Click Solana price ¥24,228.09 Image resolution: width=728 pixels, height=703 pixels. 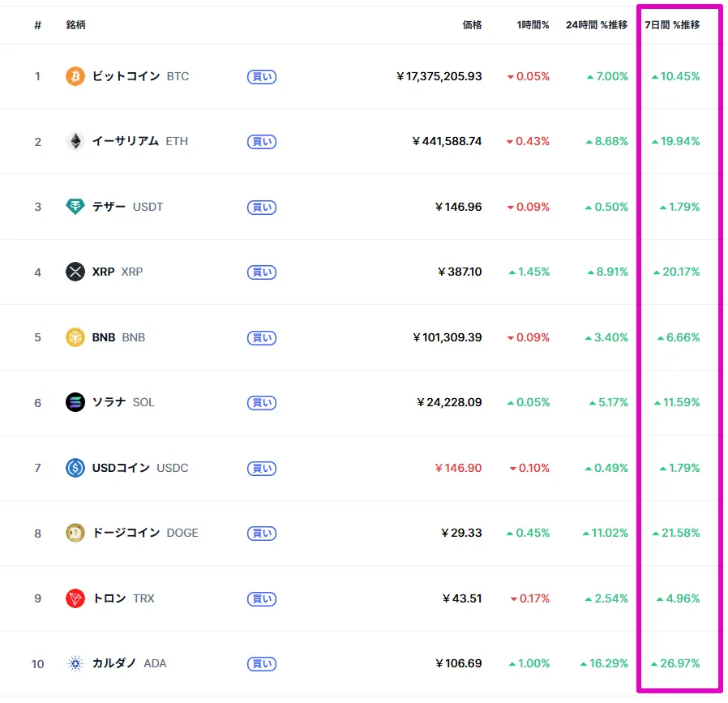point(449,402)
